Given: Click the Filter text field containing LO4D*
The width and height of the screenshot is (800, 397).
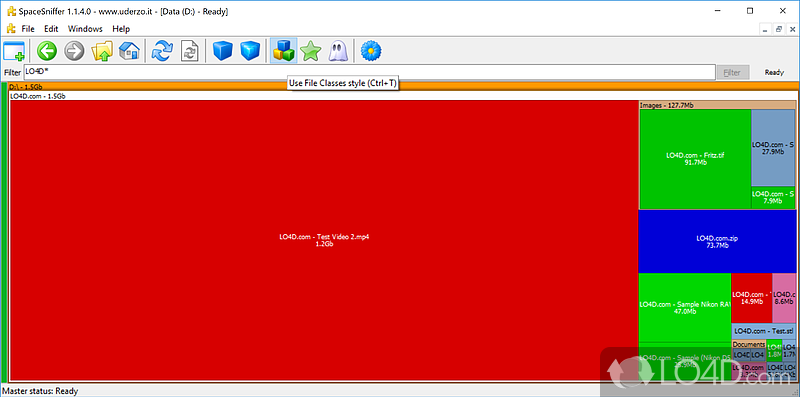Looking at the screenshot, I should pos(369,72).
